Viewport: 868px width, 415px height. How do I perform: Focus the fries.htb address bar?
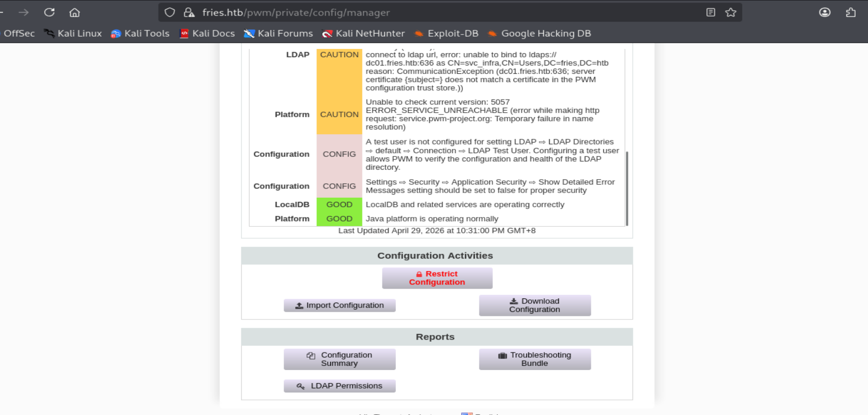449,12
